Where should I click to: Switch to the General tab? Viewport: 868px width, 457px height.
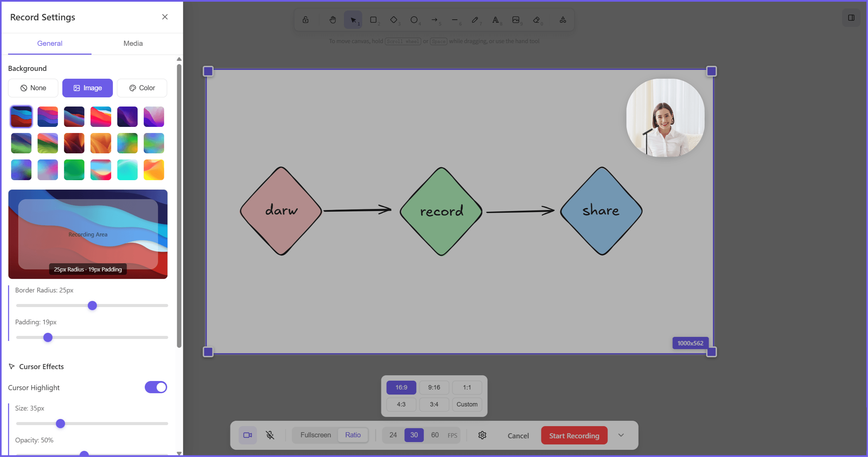click(x=50, y=43)
